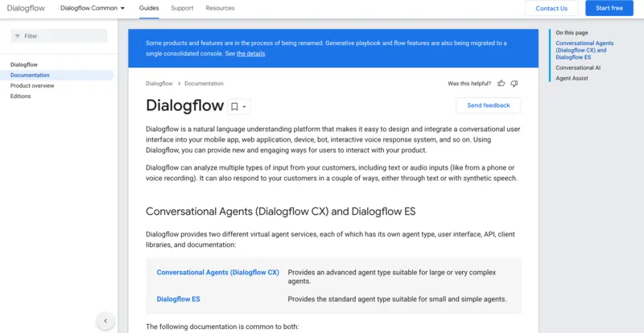Click the Documentation breadcrumb link
Viewport: 644px width, 333px height.
coord(204,84)
